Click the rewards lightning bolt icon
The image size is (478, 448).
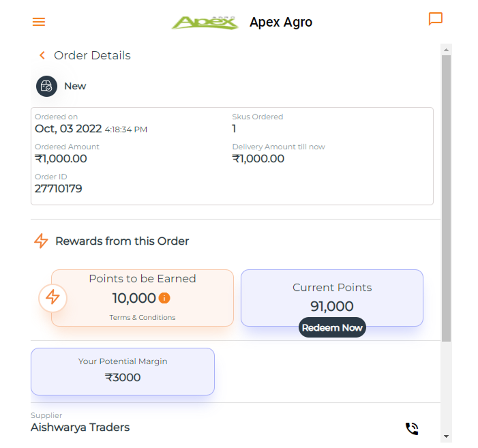pyautogui.click(x=42, y=241)
